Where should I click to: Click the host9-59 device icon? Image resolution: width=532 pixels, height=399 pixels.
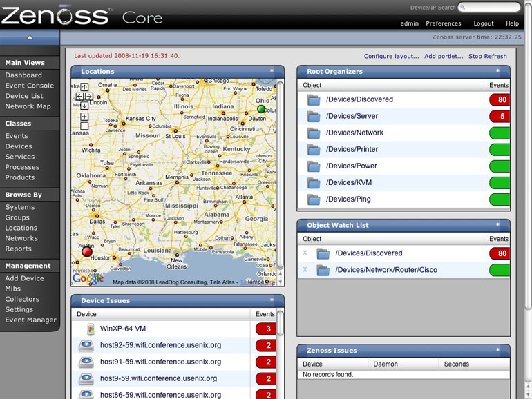click(x=86, y=379)
